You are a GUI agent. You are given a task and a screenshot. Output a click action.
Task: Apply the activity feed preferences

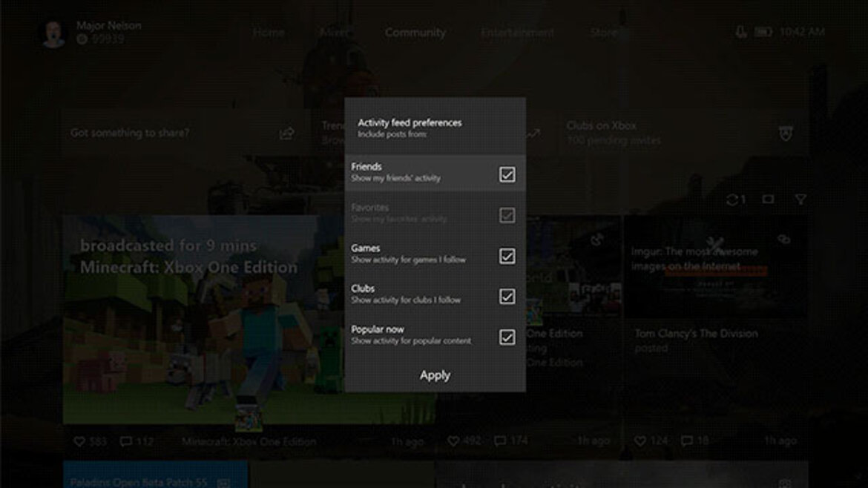[x=435, y=375]
